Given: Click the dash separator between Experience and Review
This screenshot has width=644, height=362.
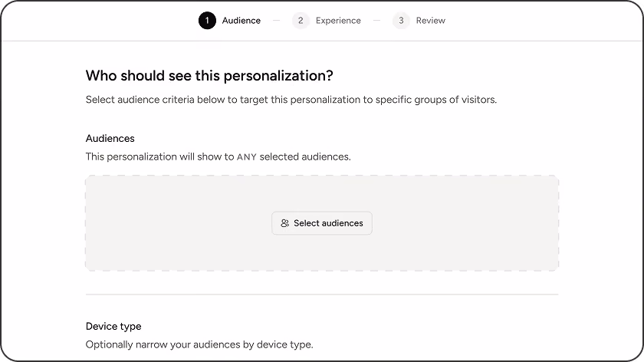Looking at the screenshot, I should pyautogui.click(x=376, y=21).
